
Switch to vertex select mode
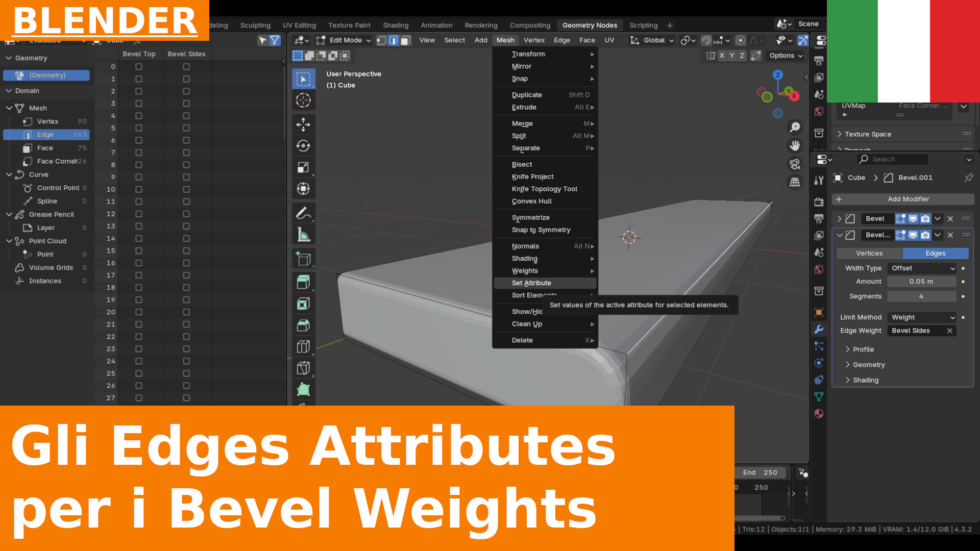(x=381, y=40)
